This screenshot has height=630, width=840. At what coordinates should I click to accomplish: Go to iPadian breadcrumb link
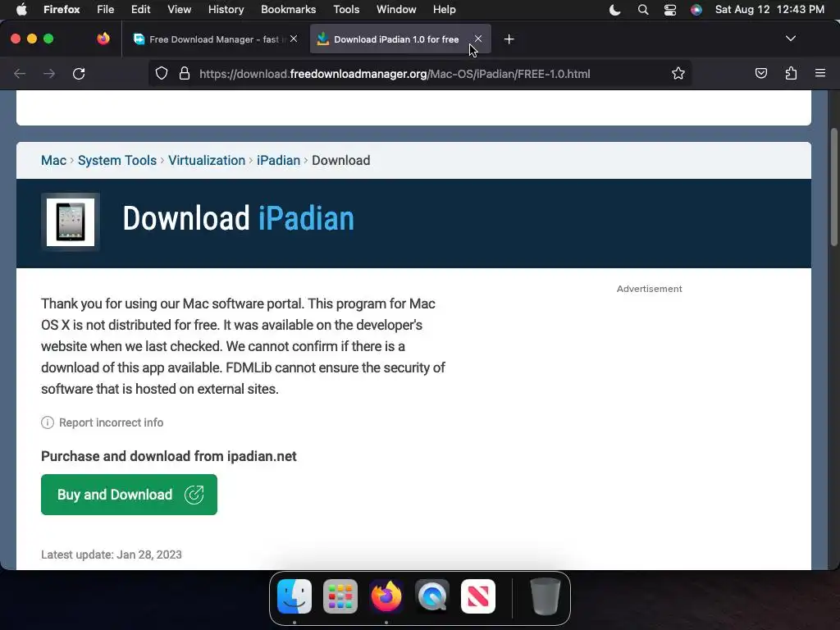tap(279, 160)
